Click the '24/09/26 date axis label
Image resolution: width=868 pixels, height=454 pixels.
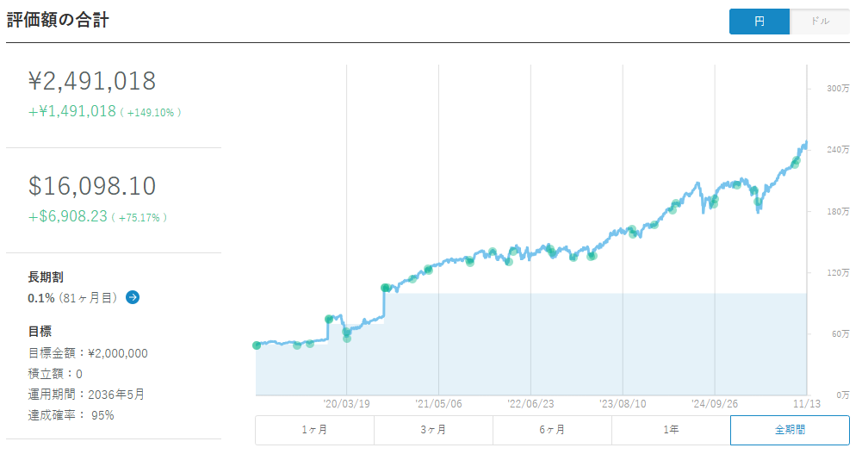click(716, 402)
